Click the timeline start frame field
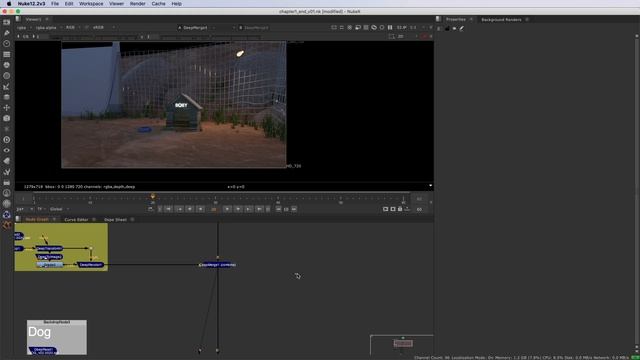640x360 pixels. (x=23, y=199)
